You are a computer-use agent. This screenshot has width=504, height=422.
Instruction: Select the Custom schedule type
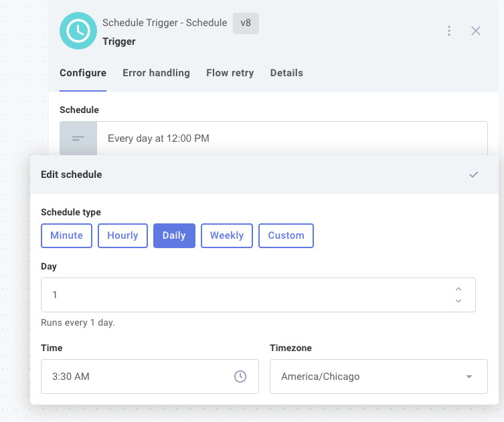[x=286, y=235]
